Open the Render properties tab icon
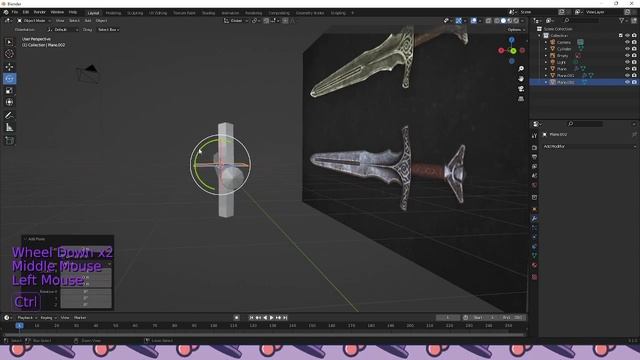This screenshot has width=640, height=360. click(x=534, y=147)
